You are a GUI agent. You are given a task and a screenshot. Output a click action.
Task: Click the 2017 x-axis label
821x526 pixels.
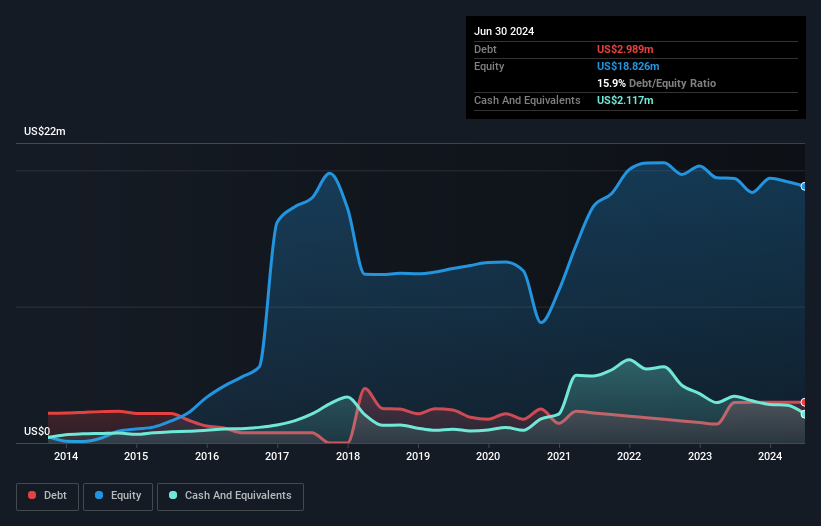[x=277, y=456]
